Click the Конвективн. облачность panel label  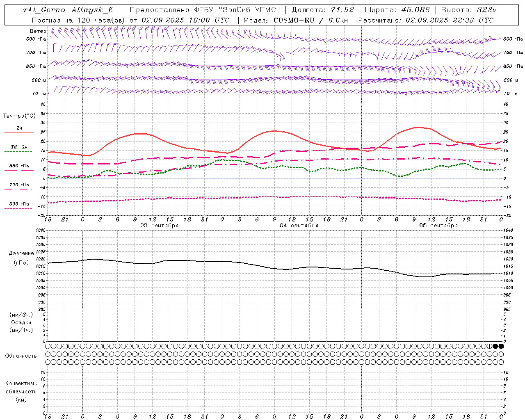[x=21, y=388]
